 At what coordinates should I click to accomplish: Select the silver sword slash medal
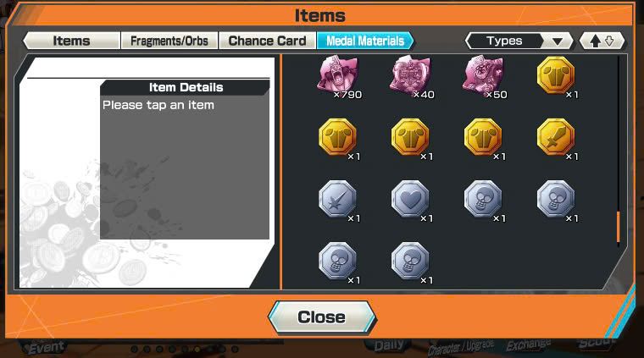[337, 199]
